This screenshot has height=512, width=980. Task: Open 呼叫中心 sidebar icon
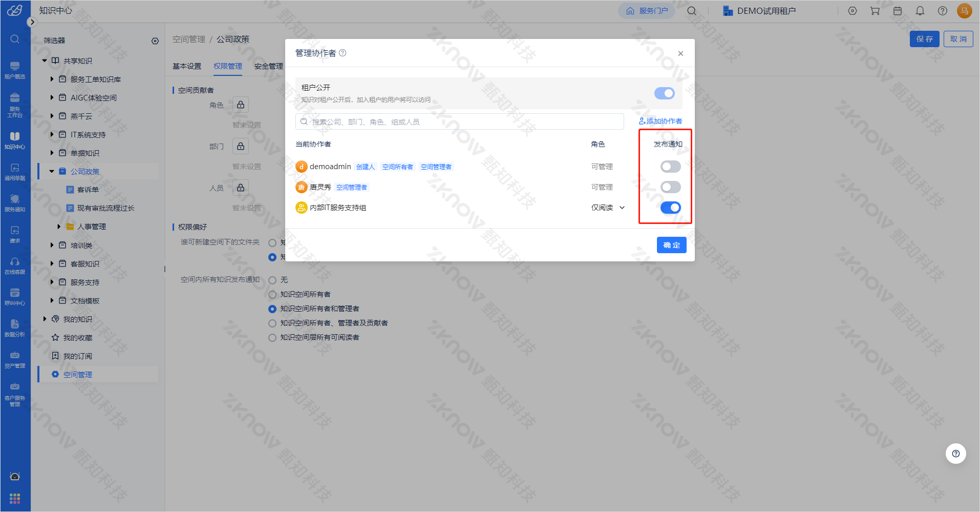click(x=15, y=297)
